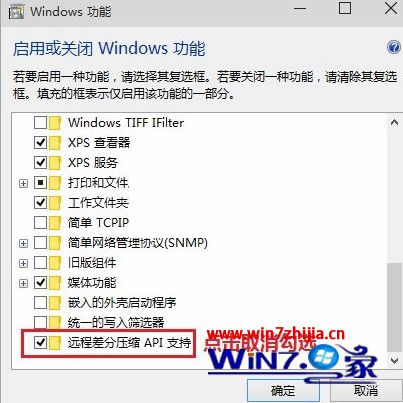This screenshot has width=403, height=403.
Task: Select the folder icon beside 旧版组件
Action: point(55,263)
